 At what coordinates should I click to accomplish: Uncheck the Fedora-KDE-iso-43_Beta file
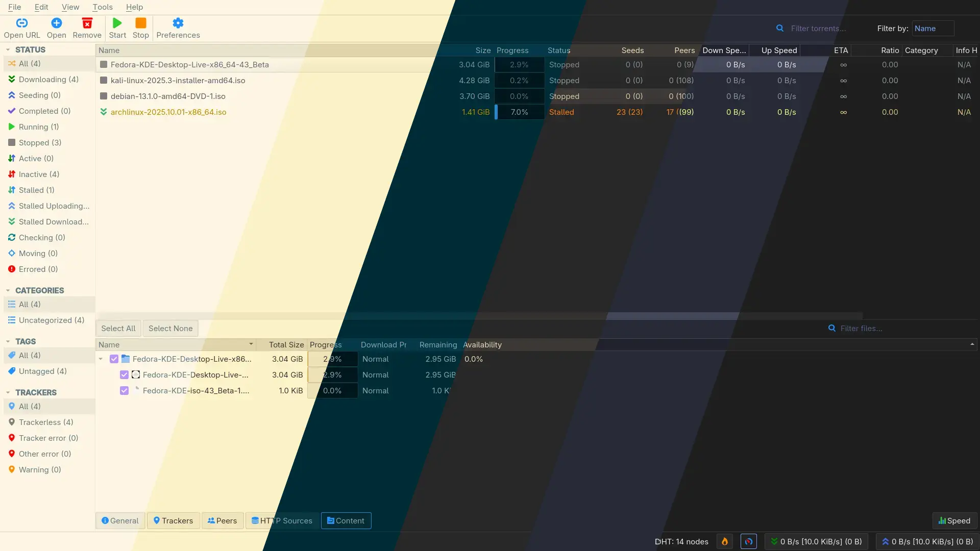[124, 390]
